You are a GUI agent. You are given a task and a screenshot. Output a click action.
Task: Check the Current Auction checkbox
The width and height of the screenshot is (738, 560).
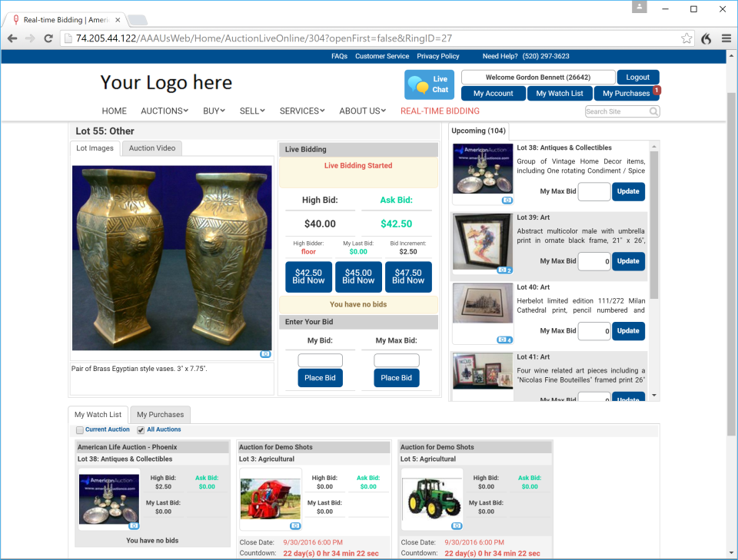pos(80,429)
